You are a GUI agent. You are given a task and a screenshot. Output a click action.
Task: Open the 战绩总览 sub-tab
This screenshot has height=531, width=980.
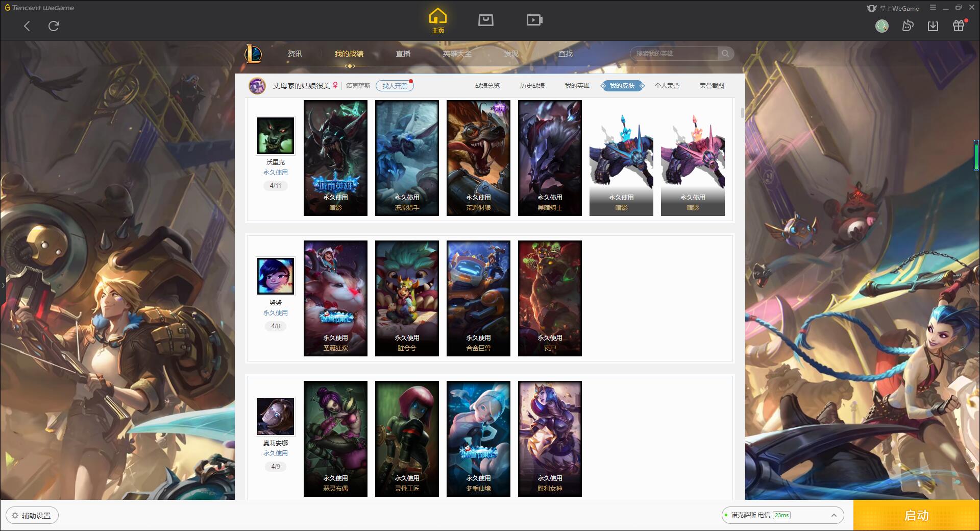pyautogui.click(x=487, y=86)
